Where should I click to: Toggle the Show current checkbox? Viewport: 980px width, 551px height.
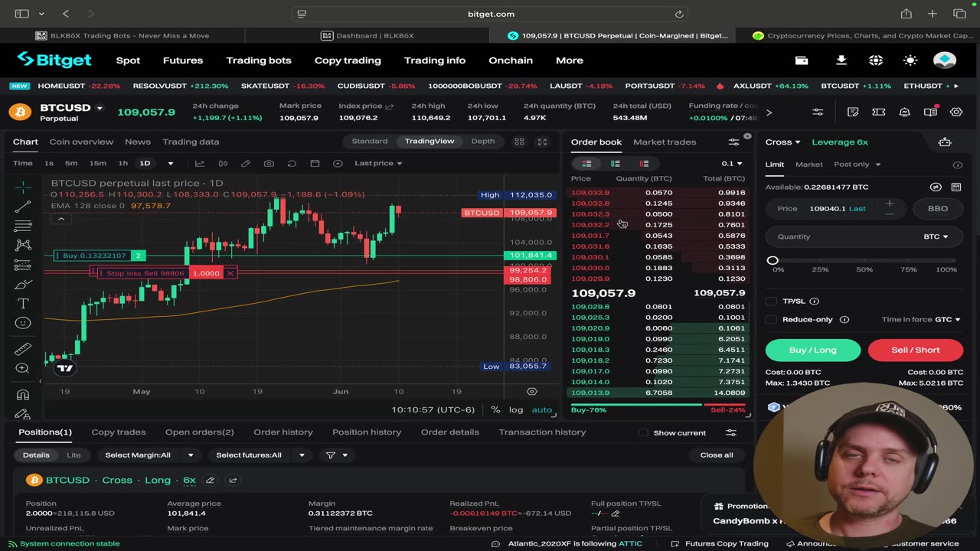pyautogui.click(x=643, y=432)
